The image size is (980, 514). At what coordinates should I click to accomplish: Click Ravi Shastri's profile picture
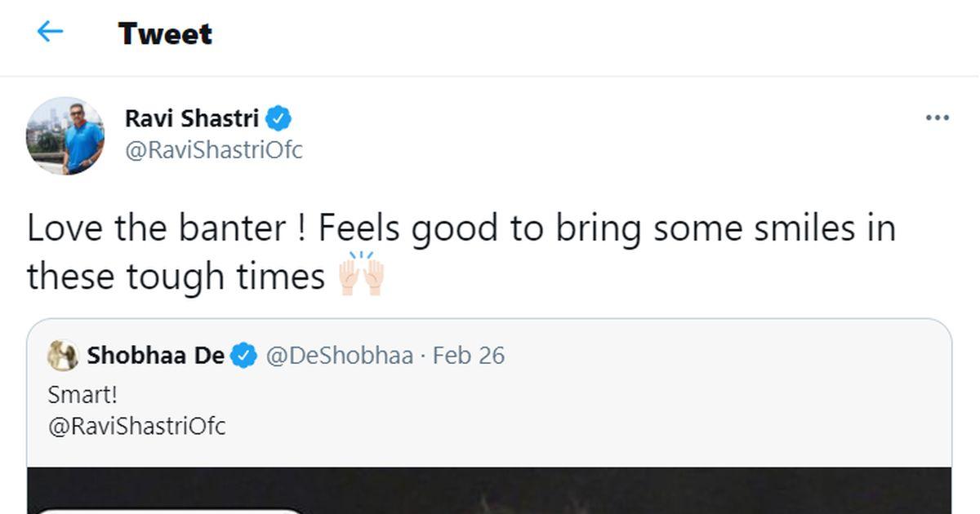[65, 135]
